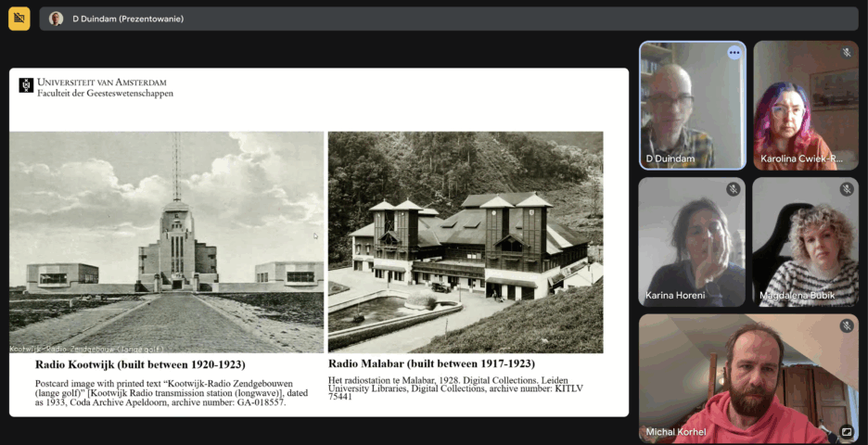Click the Universiteit van Amsterdam logo icon
This screenshot has width=868, height=445.
pyautogui.click(x=26, y=85)
